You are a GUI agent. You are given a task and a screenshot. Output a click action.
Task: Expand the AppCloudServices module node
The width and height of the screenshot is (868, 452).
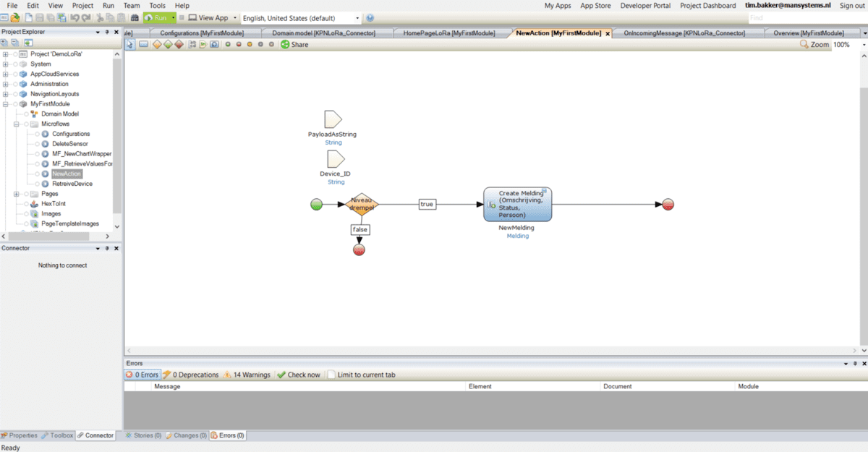pos(6,74)
